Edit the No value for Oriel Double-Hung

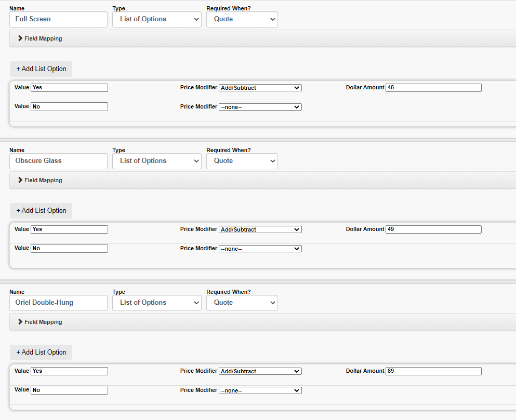click(x=69, y=390)
